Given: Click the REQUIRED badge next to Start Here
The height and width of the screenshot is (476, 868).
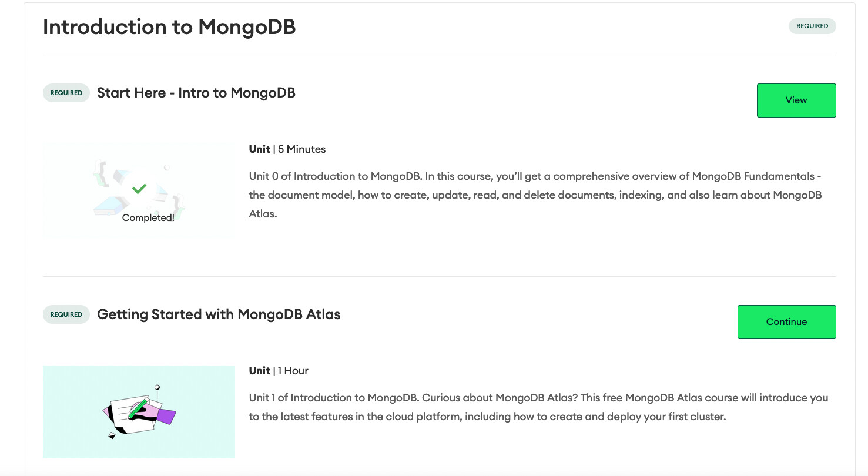Looking at the screenshot, I should coord(66,93).
